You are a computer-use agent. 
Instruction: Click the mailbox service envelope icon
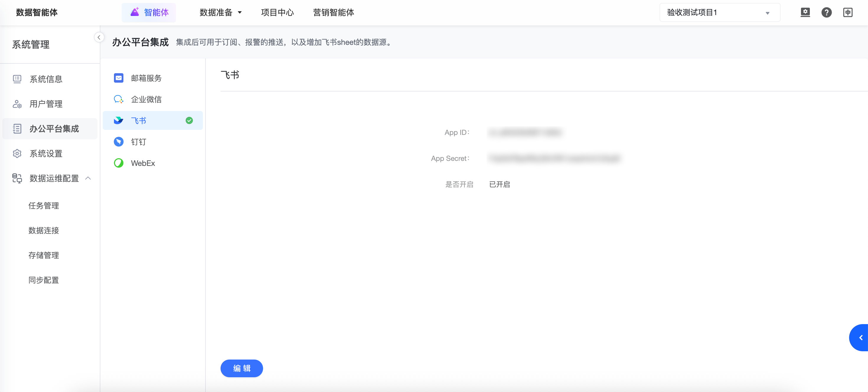click(x=118, y=78)
